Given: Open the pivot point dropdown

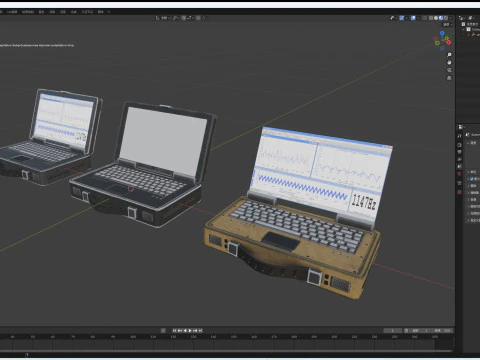Looking at the screenshot, I should (175, 18).
